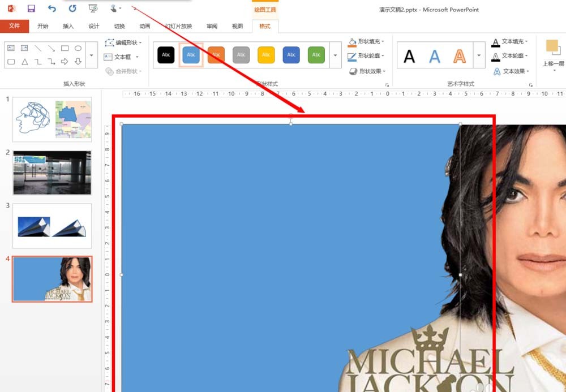This screenshot has height=392, width=566.
Task: Open the 文件 menu tab
Action: (x=15, y=26)
